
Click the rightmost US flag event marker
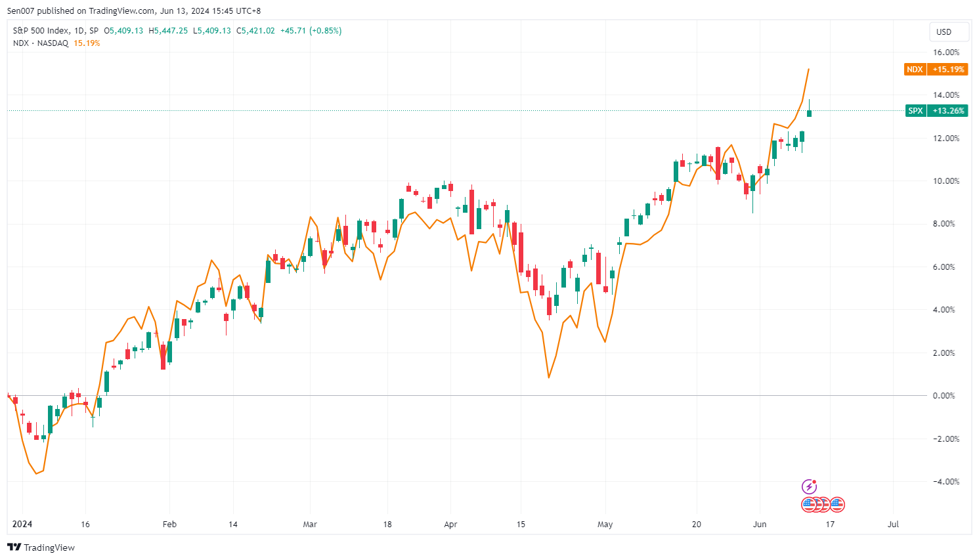point(837,505)
